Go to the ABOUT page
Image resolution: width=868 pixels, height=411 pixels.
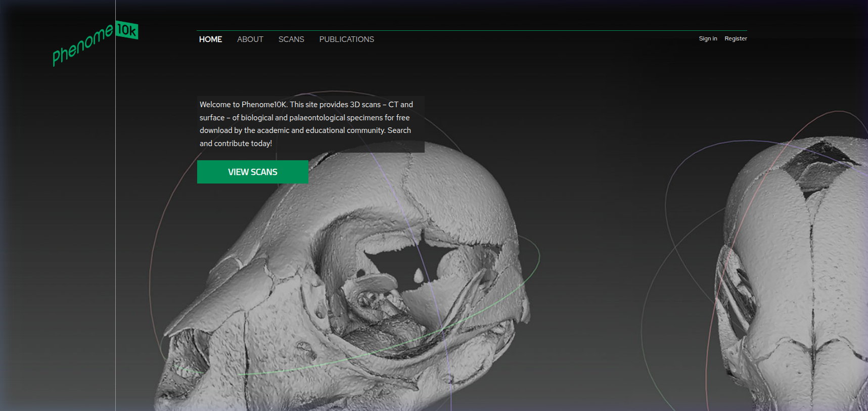point(250,39)
